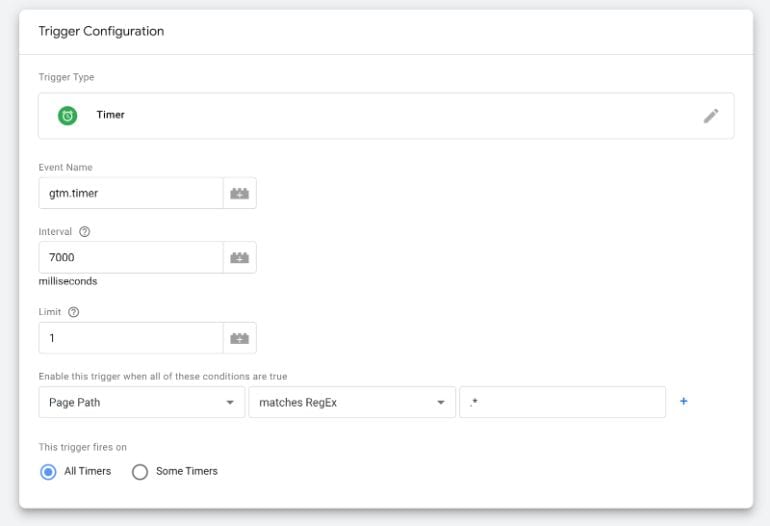Expand the matches RegEx operator dropdown
The height and width of the screenshot is (526, 770).
click(x=351, y=402)
